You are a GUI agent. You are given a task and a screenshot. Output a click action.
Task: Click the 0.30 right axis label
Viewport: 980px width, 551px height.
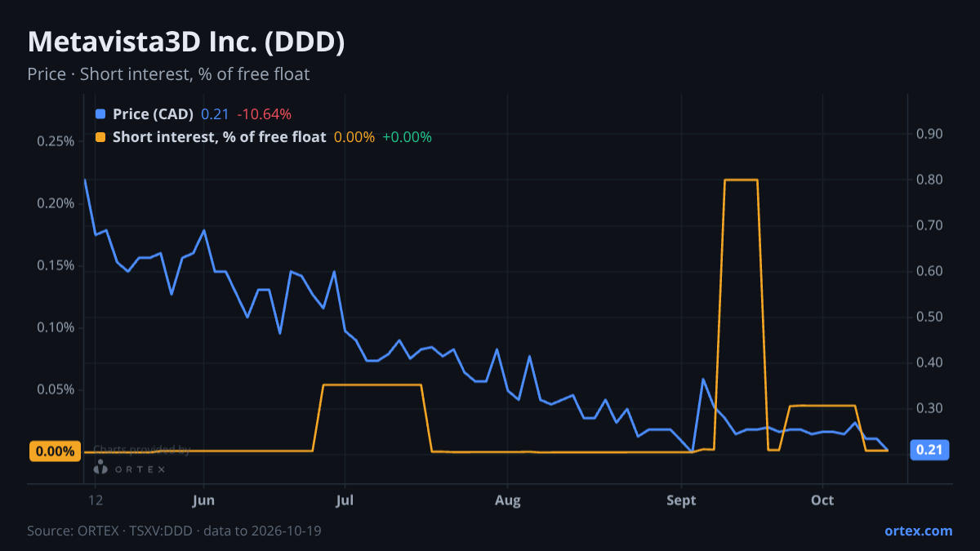(929, 408)
